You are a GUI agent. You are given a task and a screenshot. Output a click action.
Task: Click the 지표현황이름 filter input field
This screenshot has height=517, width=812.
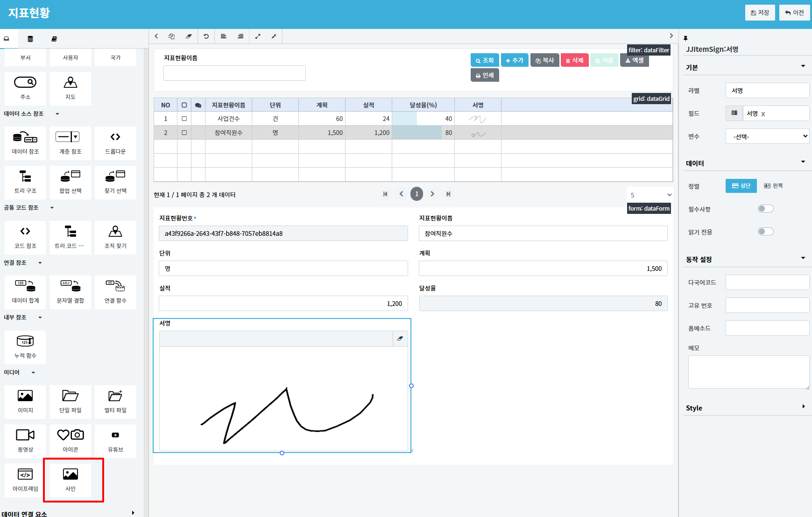(234, 73)
